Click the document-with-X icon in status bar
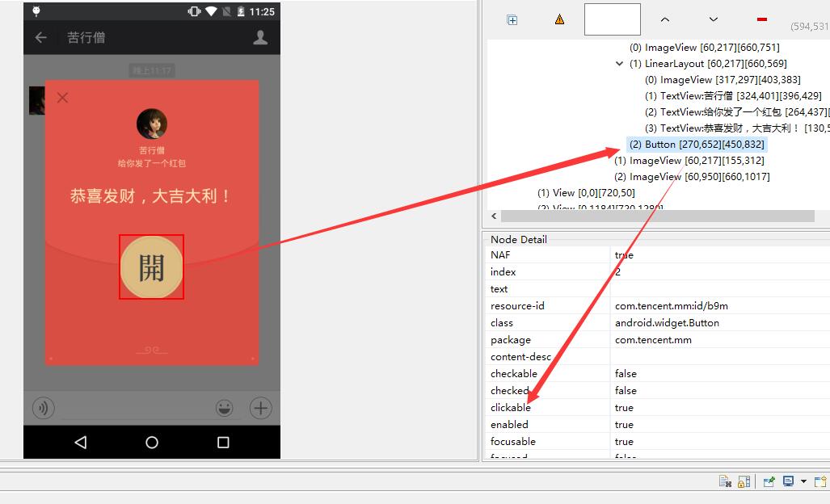830x504 pixels. coord(725,481)
